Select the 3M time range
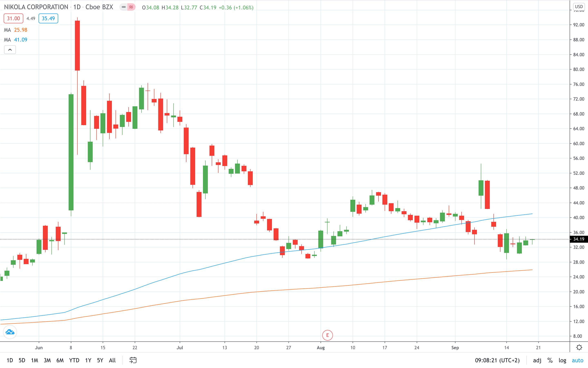588x368 pixels. tap(47, 360)
